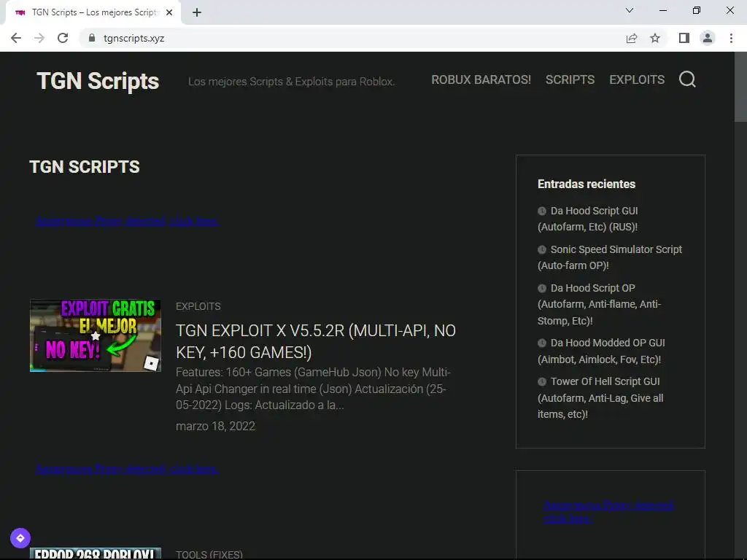
Task: Click the share page icon
Action: [632, 38]
